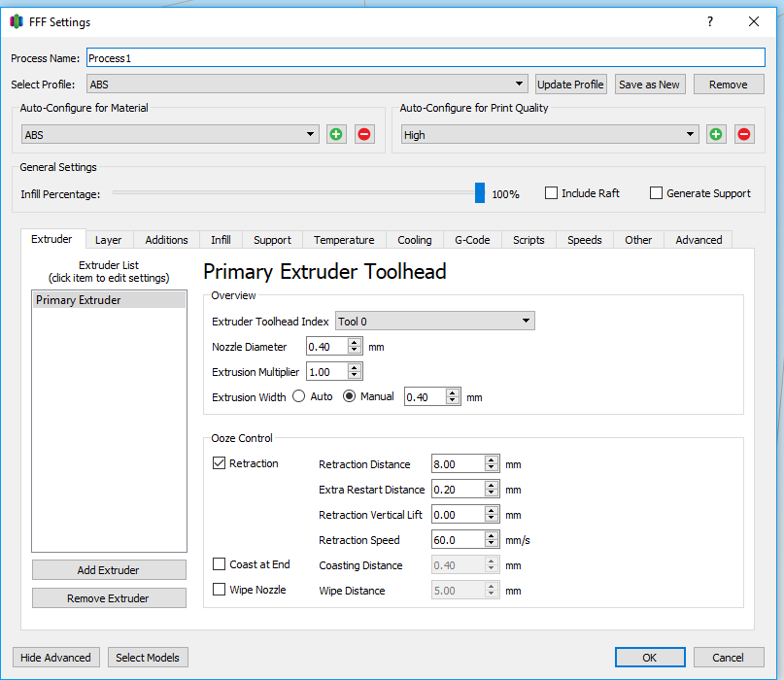784x680 pixels.
Task: Click the Retraction Distance spinner arrows
Action: 492,463
